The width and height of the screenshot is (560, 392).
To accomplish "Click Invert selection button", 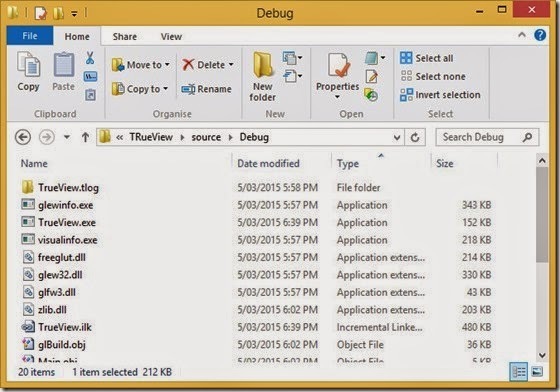I will click(x=440, y=95).
